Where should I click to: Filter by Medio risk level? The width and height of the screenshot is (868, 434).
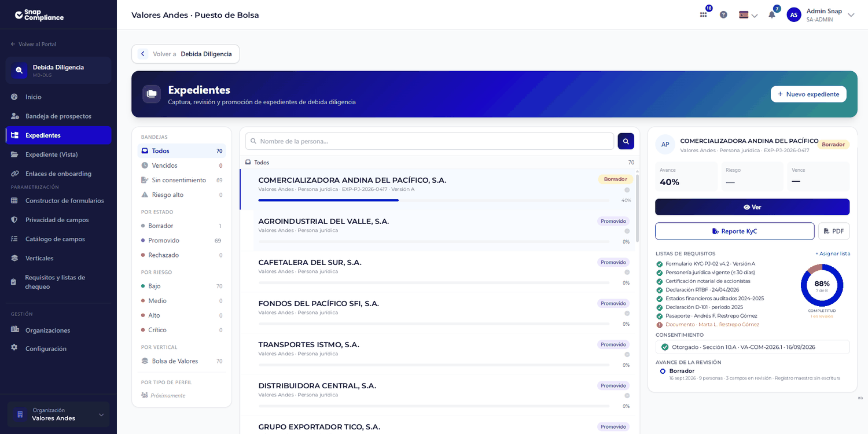coord(182,301)
